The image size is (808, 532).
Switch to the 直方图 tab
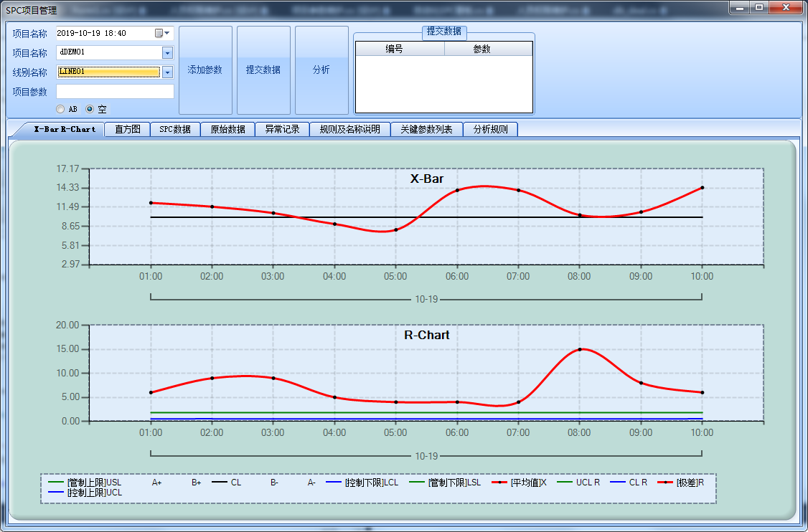pyautogui.click(x=127, y=130)
